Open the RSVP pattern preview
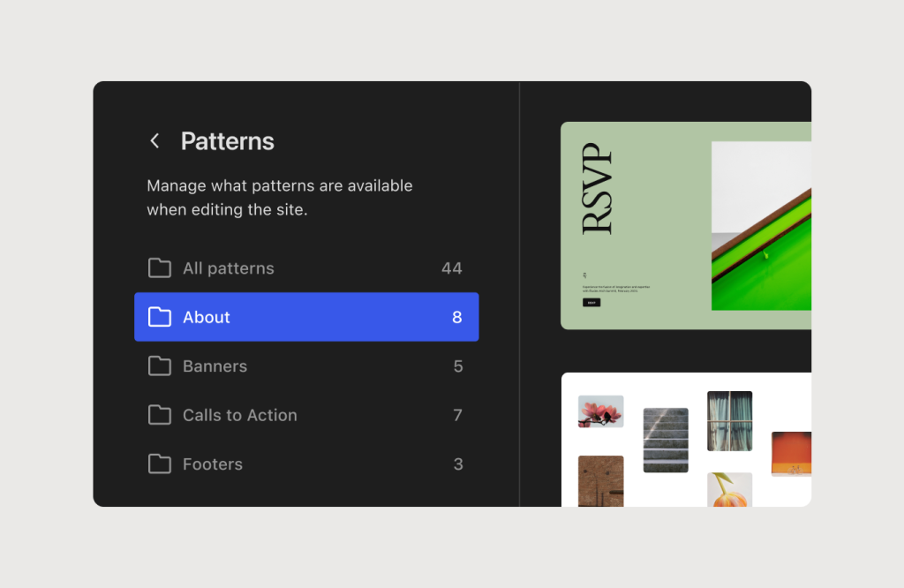 pos(697,225)
